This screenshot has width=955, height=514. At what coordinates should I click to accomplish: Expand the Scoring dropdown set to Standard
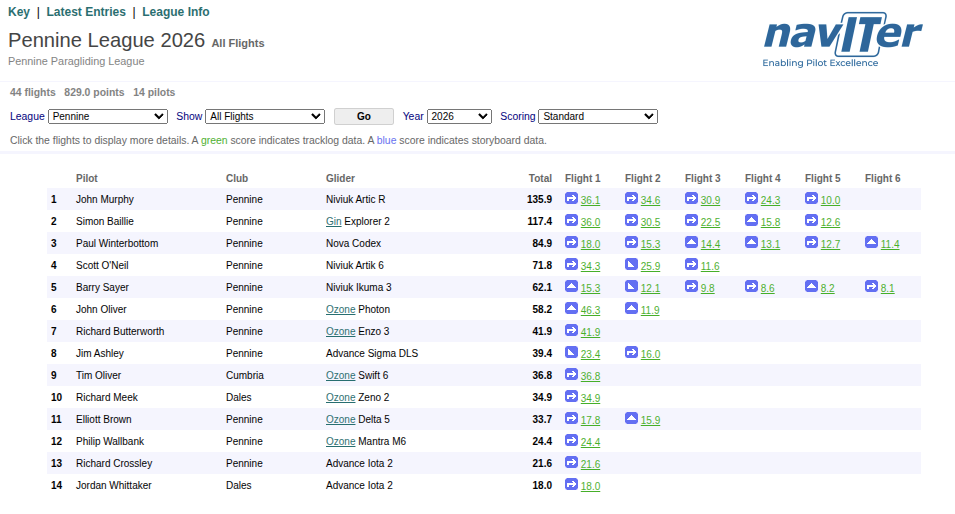pos(598,116)
